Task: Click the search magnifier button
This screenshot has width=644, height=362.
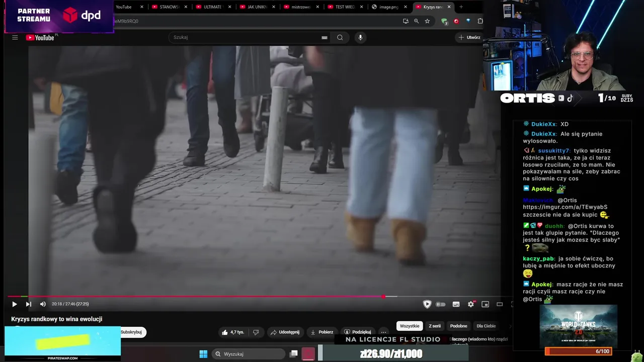Action: pyautogui.click(x=340, y=37)
